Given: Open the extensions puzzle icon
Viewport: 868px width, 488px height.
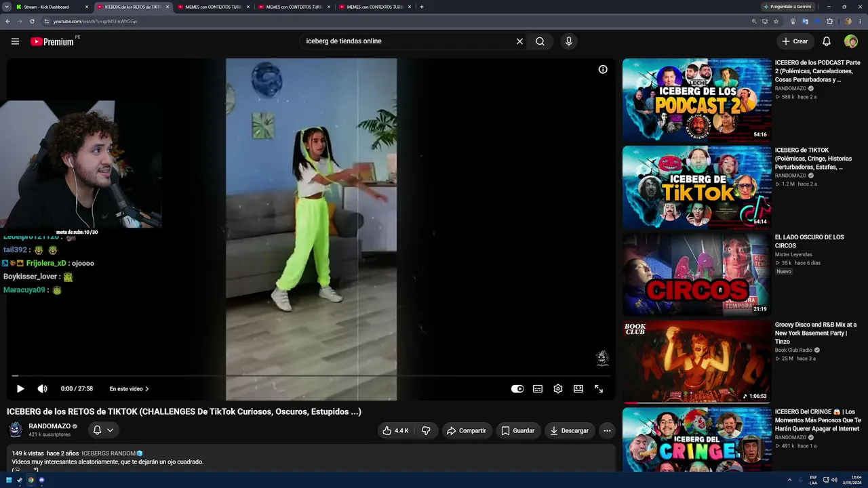Looking at the screenshot, I should [x=829, y=21].
